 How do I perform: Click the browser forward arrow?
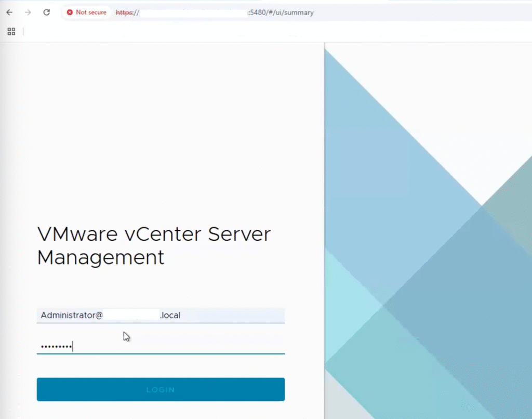(28, 12)
